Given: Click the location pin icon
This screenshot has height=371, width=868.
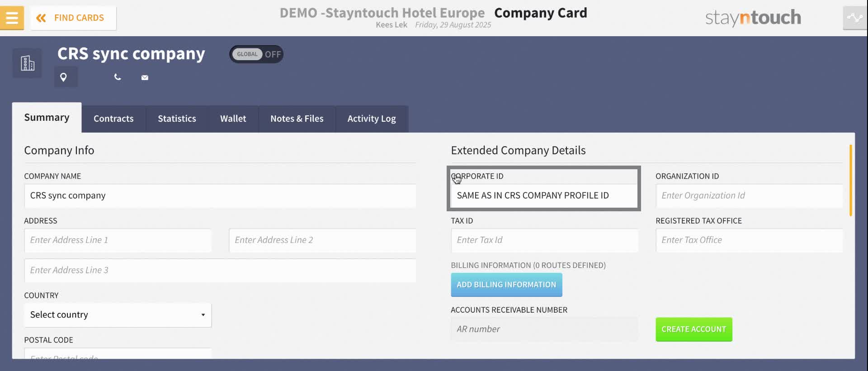Looking at the screenshot, I should coord(64,77).
